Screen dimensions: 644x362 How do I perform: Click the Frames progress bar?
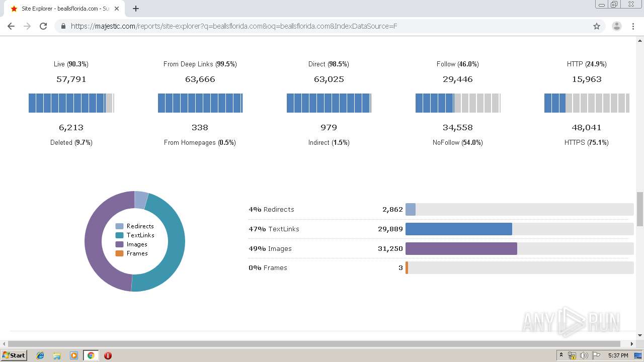pos(519,267)
